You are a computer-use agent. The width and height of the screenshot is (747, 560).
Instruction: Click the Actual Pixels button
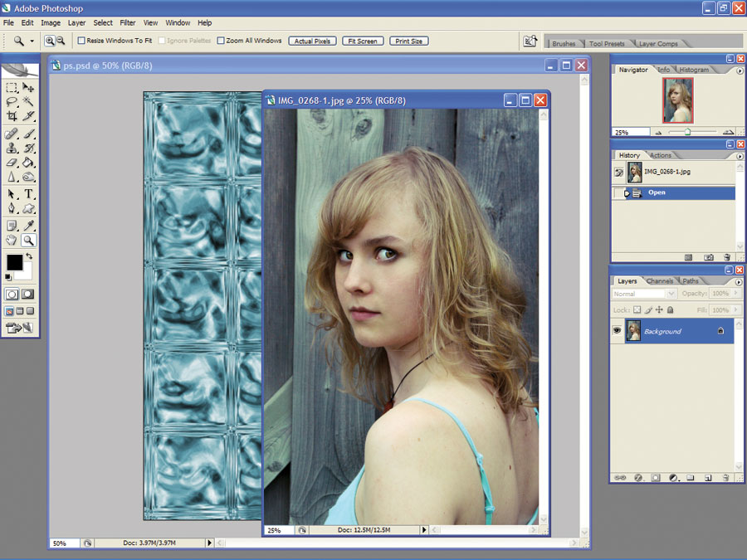[x=313, y=41]
